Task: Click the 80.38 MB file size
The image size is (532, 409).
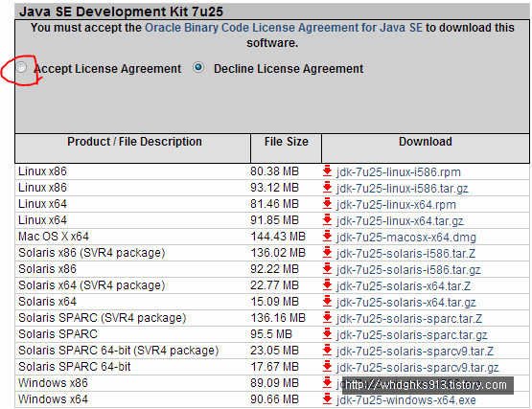Action: [x=274, y=170]
